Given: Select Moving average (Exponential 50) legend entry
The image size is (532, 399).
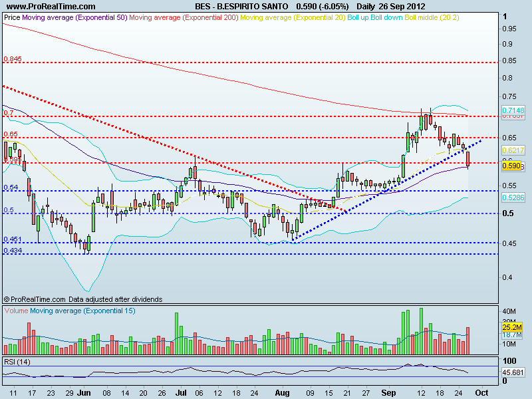Looking at the screenshot, I should click(74, 17).
